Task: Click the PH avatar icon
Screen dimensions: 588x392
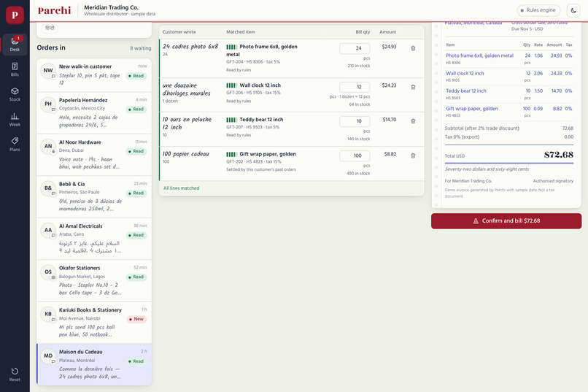Action: point(48,104)
